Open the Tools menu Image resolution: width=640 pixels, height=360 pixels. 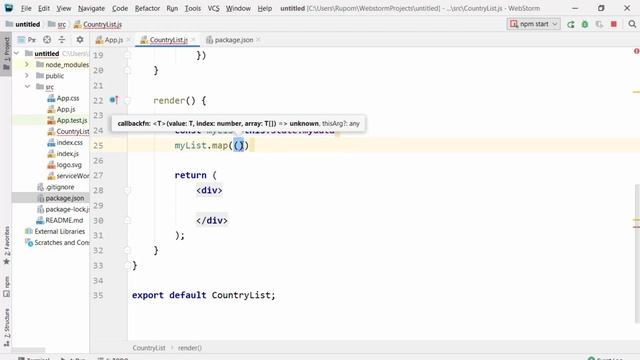(x=193, y=8)
